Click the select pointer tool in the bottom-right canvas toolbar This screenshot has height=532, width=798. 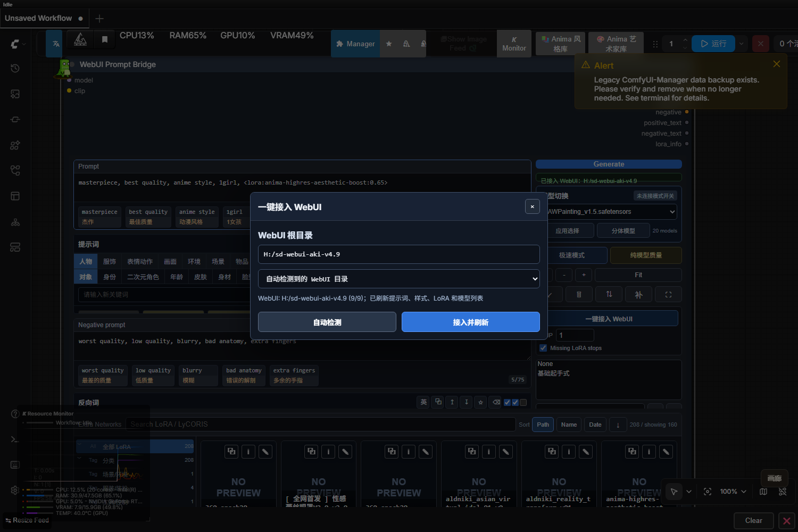click(674, 492)
